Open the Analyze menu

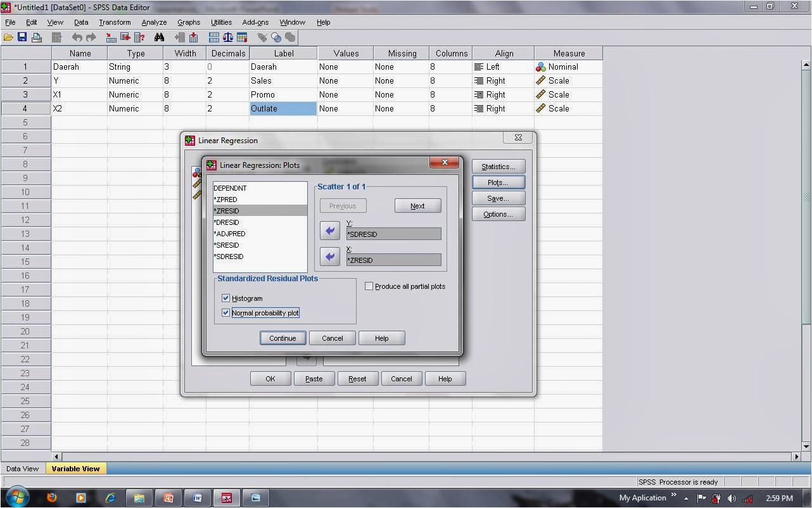pyautogui.click(x=154, y=22)
